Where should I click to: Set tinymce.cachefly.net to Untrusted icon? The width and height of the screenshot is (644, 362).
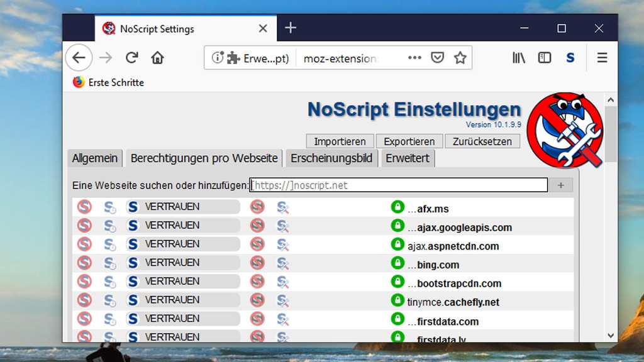tap(257, 300)
